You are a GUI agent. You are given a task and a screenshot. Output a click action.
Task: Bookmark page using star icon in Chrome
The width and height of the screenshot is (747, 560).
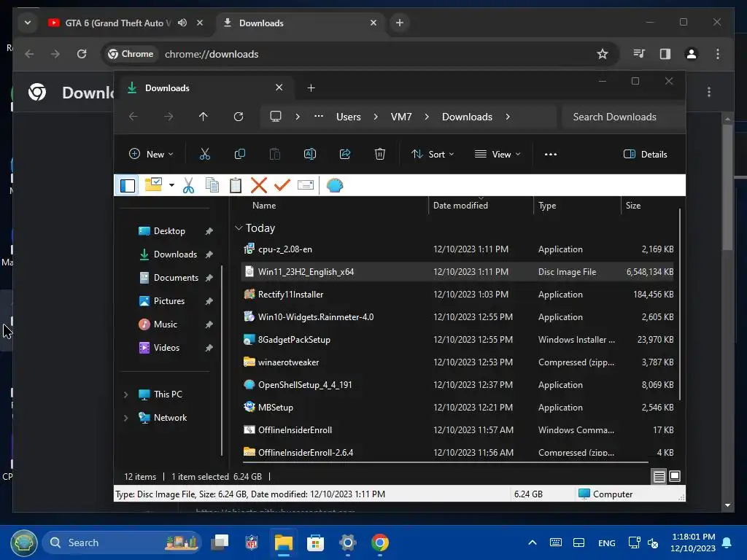[x=602, y=54]
